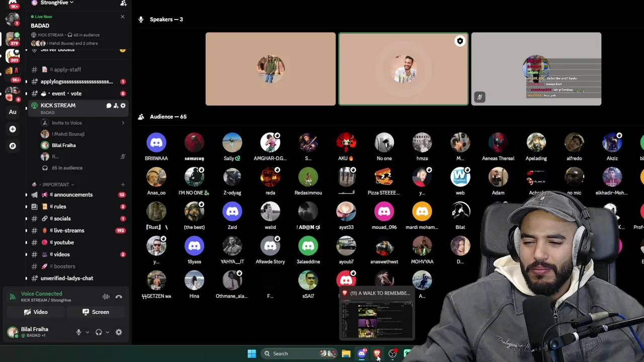Click Voice Connected status text
644x362 pixels.
[x=41, y=294]
